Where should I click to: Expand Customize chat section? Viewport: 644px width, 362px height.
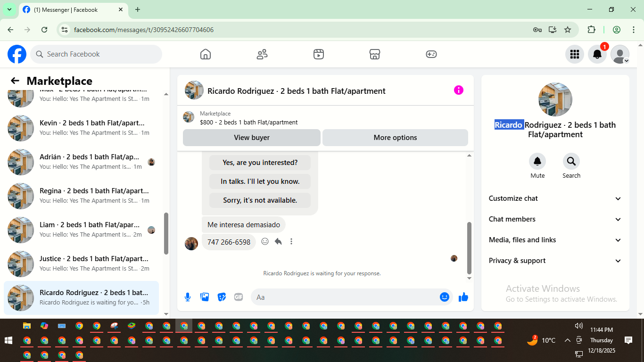555,198
